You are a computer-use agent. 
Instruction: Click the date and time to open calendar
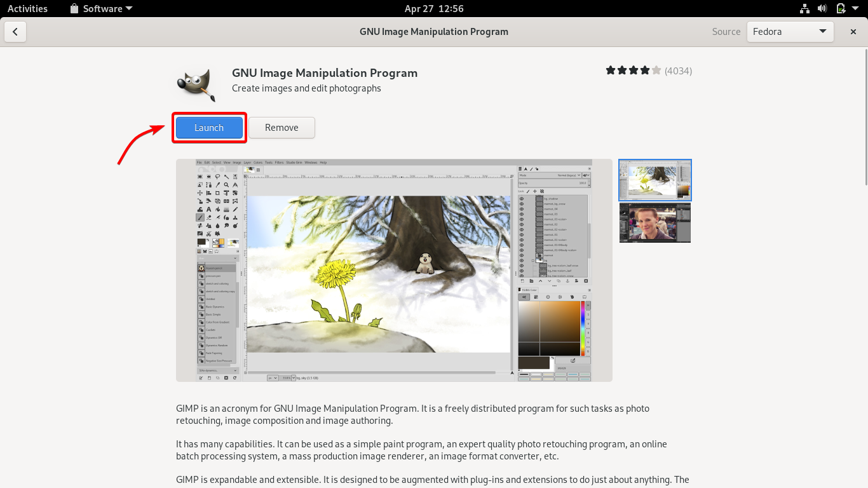(x=434, y=8)
